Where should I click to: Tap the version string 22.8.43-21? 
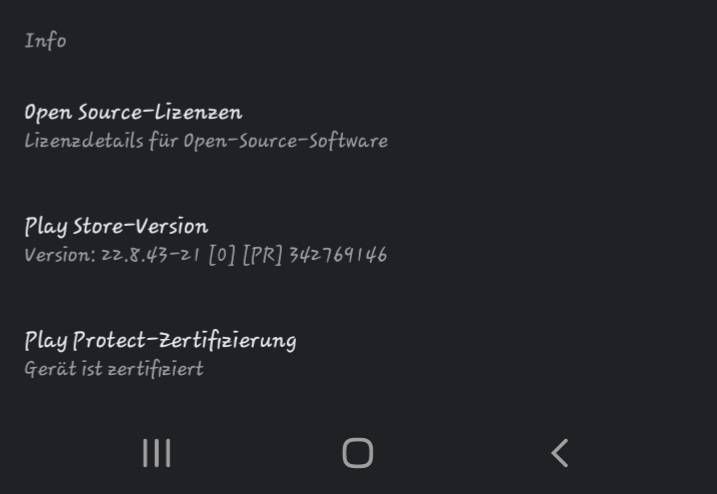pyautogui.click(x=150, y=255)
